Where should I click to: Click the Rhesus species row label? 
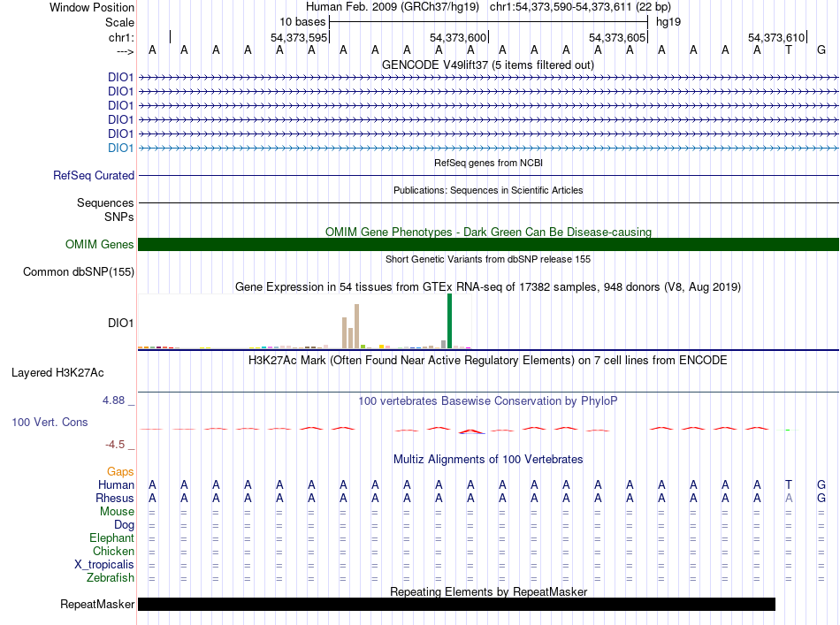pyautogui.click(x=116, y=499)
